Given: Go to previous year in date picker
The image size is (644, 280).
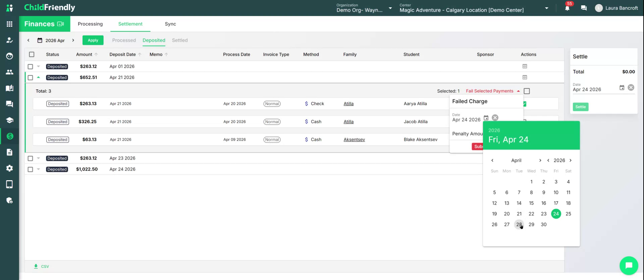Looking at the screenshot, I should click(x=548, y=160).
